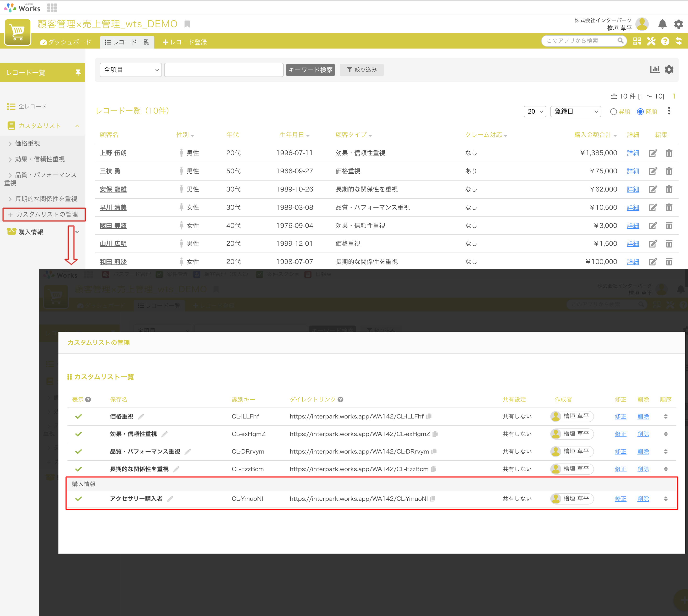The width and height of the screenshot is (688, 616).
Task: Toggle display checkmark for アクセサリー購入者
Action: tap(78, 499)
